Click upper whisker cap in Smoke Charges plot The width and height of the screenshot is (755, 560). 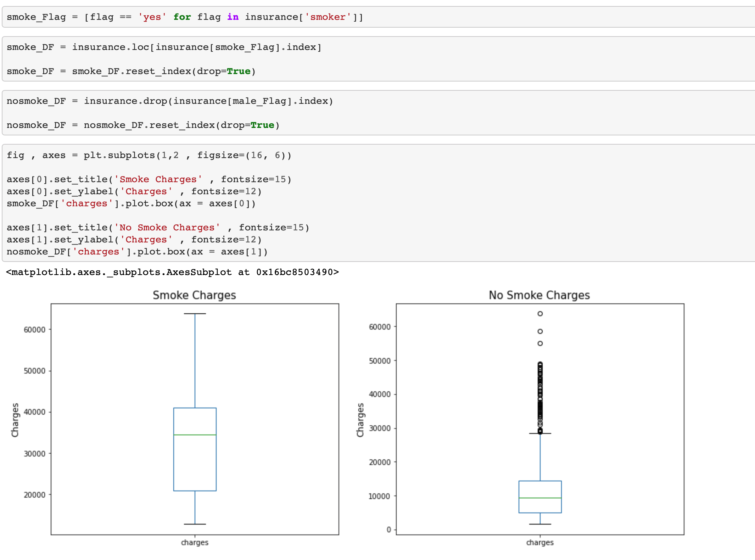pos(195,314)
